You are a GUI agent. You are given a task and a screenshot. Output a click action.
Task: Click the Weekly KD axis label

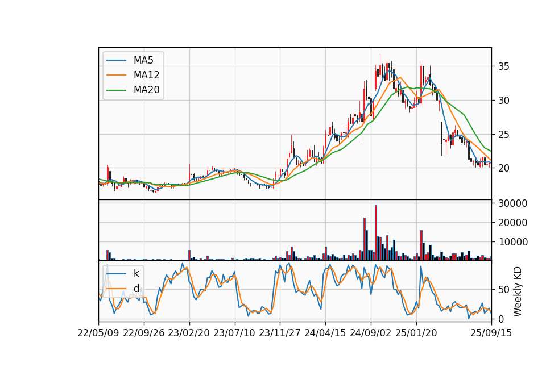518,291
